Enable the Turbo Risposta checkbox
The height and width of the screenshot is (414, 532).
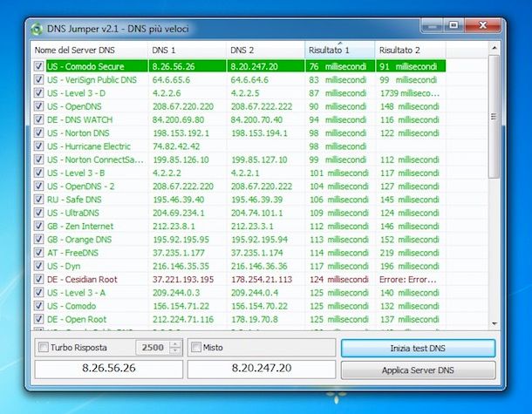44,347
